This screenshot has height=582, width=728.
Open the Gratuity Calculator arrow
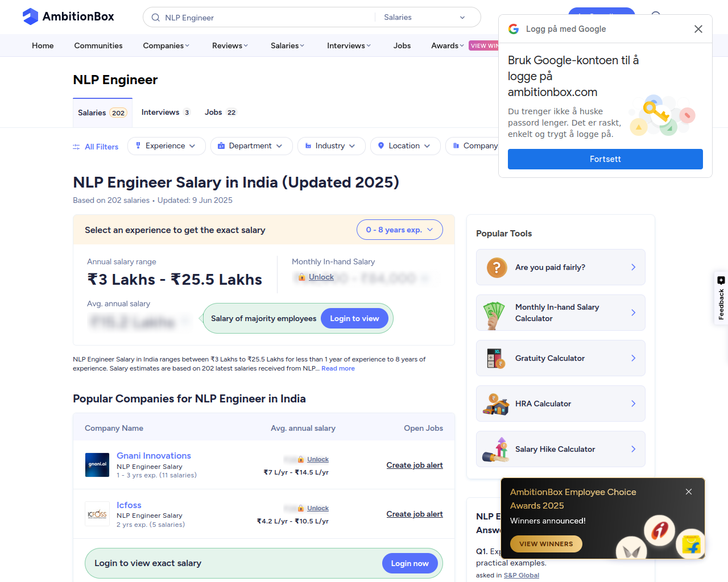tap(633, 358)
